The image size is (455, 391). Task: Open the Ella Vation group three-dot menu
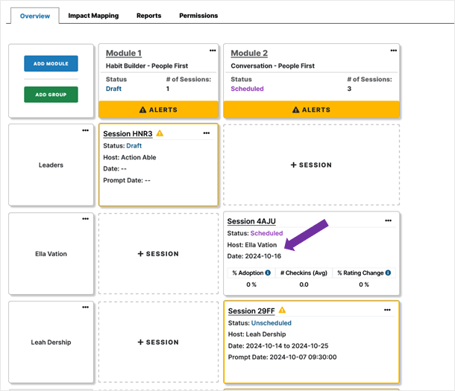pyautogui.click(x=85, y=219)
